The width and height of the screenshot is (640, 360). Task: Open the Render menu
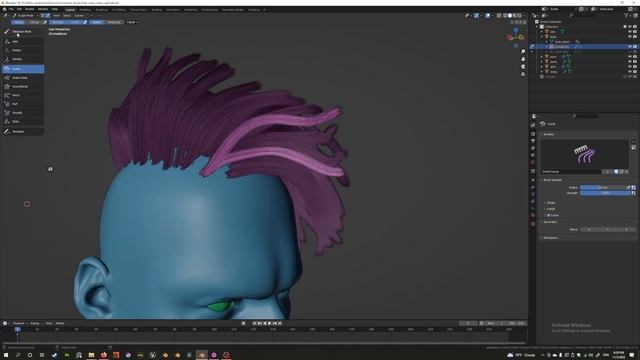point(30,9)
